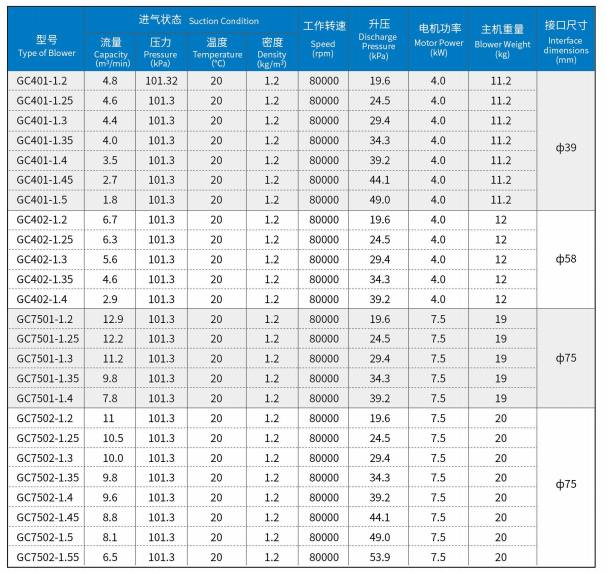Select the Blower Weight (kg) header
This screenshot has height=574, width=607.
tap(502, 40)
